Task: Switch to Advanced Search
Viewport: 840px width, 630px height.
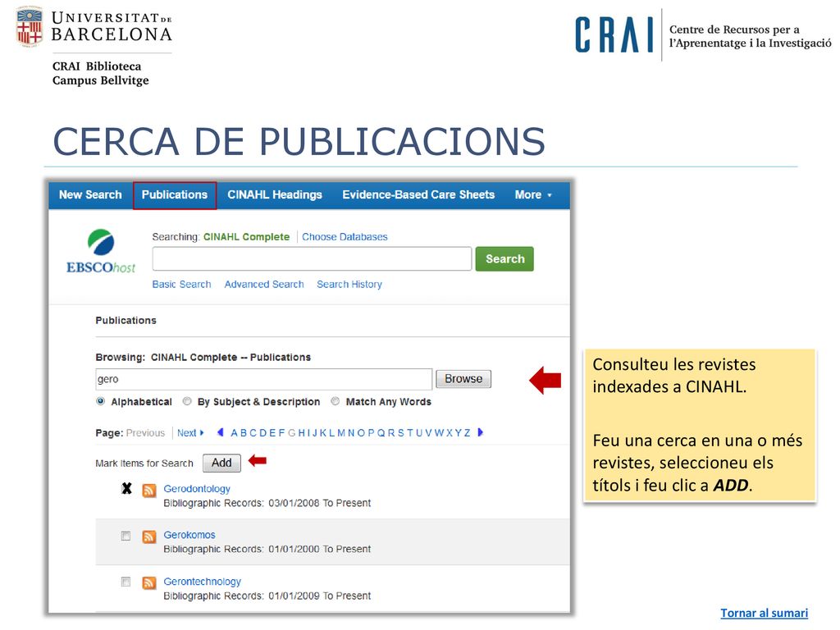Action: 264,285
